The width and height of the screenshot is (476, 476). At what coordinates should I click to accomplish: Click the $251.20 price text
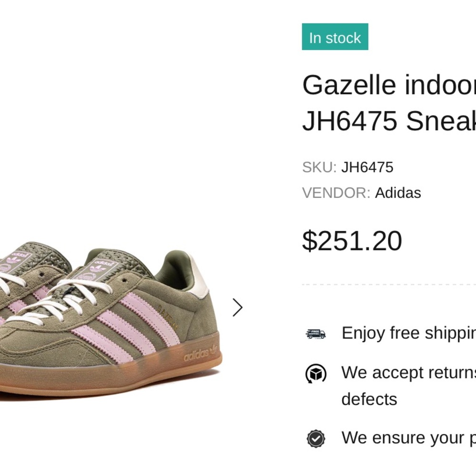[352, 241]
